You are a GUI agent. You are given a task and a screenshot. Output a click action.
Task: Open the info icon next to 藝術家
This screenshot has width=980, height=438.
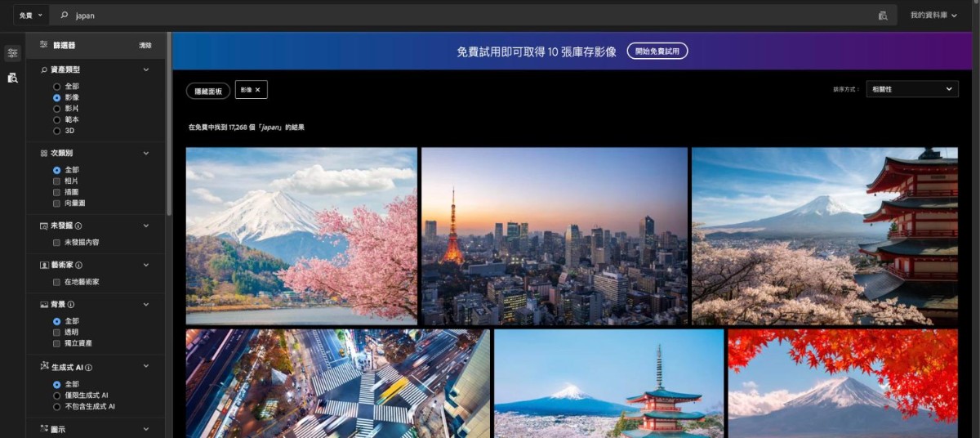(x=78, y=265)
